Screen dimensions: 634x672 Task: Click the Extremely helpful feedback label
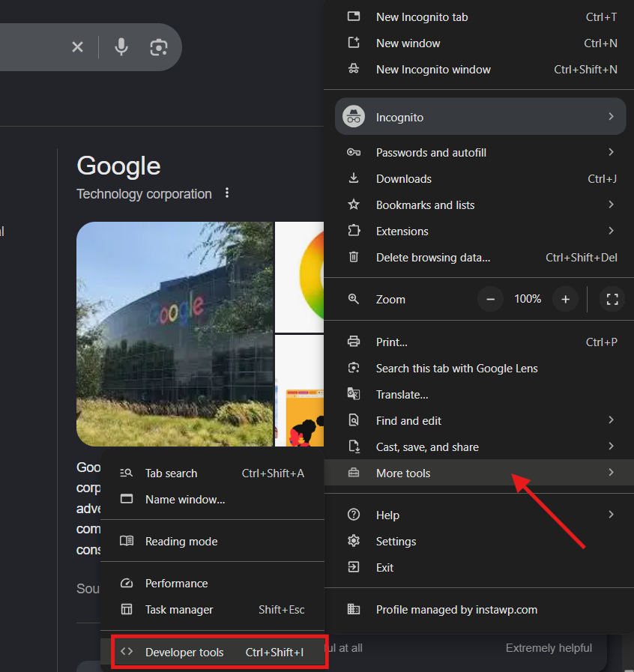[549, 647]
